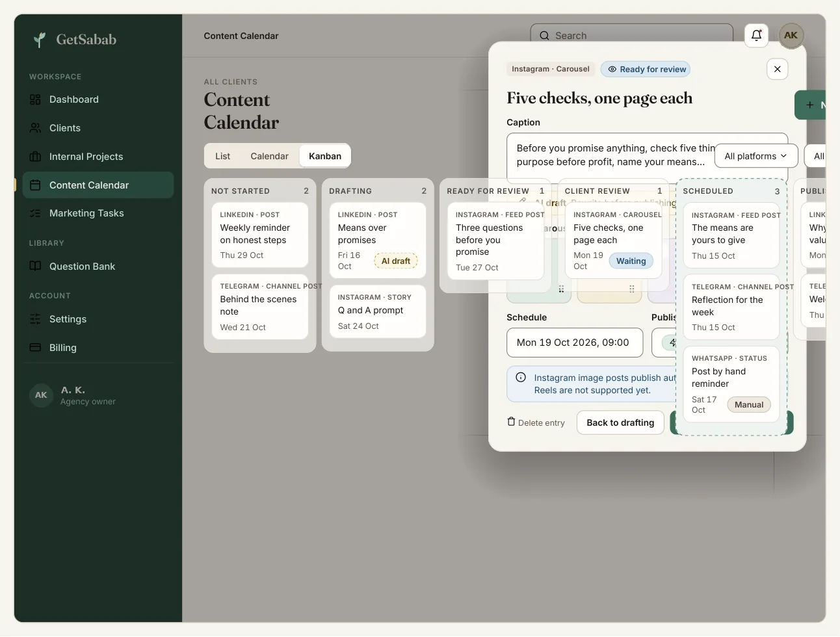
Task: Click the Back to drafting button
Action: pos(620,422)
